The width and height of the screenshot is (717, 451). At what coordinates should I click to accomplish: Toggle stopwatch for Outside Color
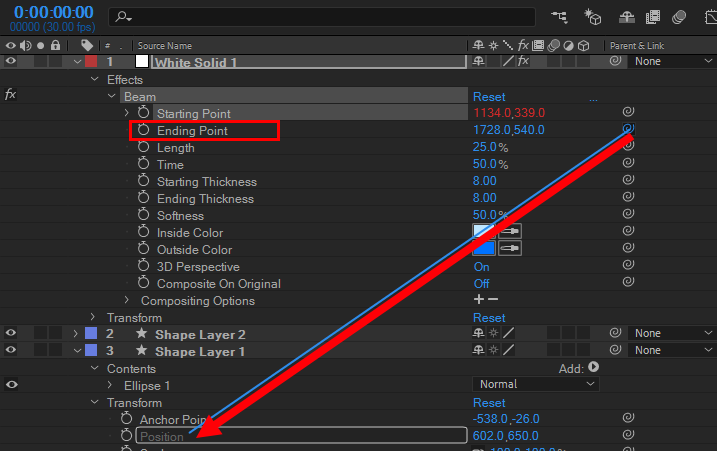pyautogui.click(x=143, y=249)
